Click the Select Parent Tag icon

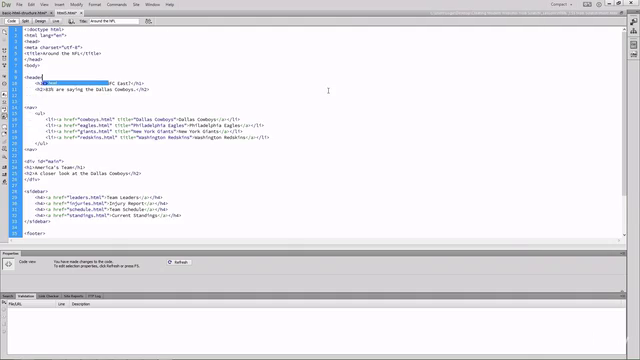pos(4,76)
